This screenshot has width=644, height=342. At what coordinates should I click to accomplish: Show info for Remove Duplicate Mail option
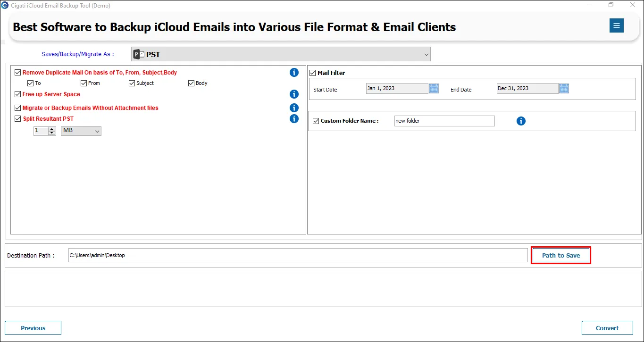tap(294, 72)
